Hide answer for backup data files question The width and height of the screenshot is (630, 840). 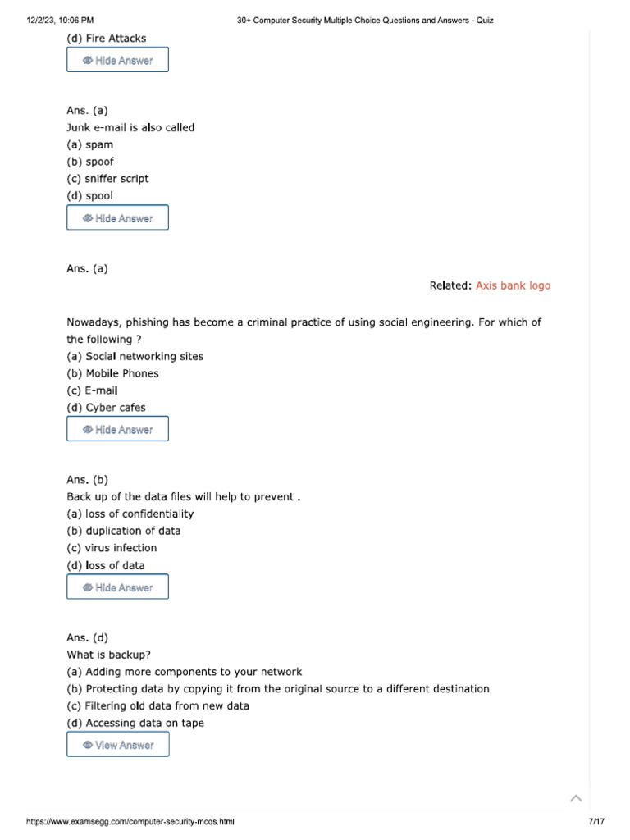click(117, 587)
